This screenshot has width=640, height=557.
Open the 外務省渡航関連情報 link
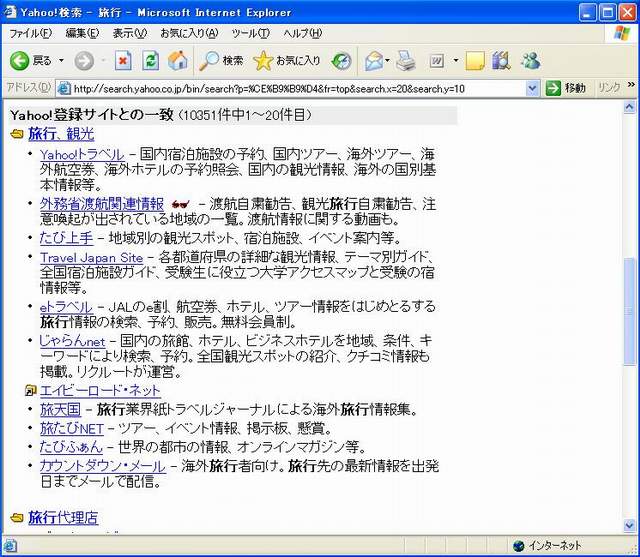click(102, 204)
